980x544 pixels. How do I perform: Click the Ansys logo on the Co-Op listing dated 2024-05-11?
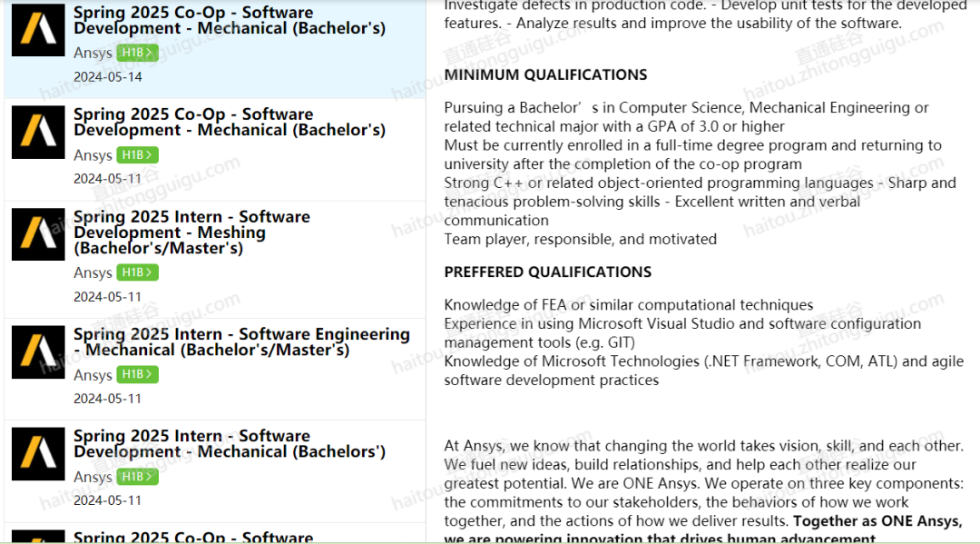click(38, 132)
